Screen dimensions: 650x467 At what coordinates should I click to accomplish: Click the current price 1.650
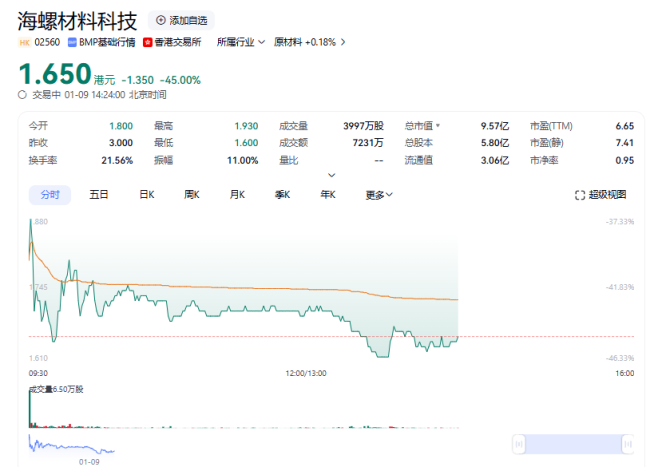click(55, 74)
